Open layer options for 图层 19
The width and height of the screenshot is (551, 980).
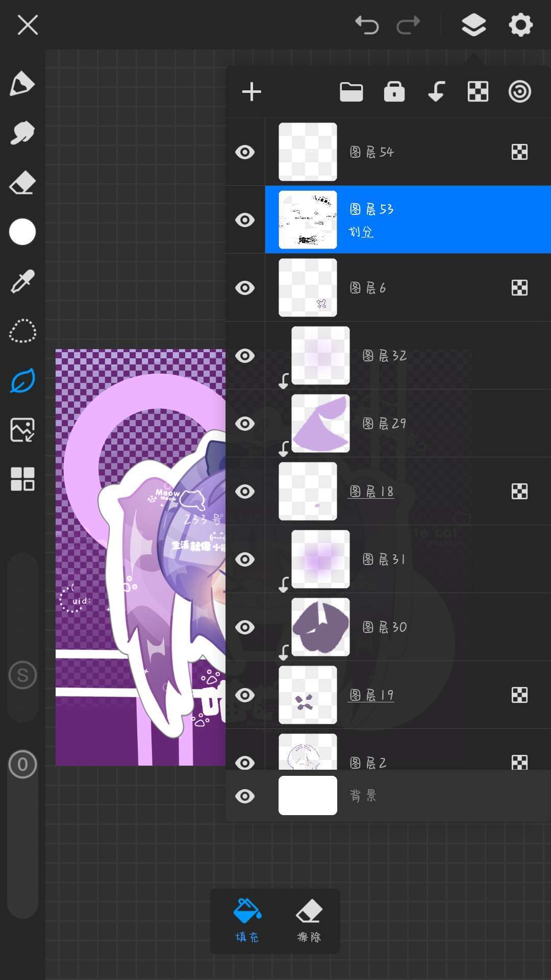[x=519, y=695]
